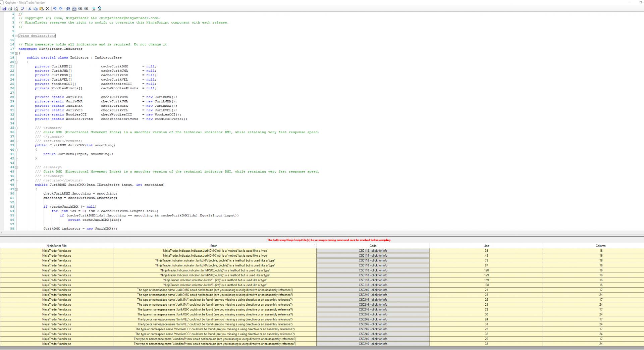Collapse the JurikDMX(int) method body at line 40
The image size is (644, 350).
point(16,150)
